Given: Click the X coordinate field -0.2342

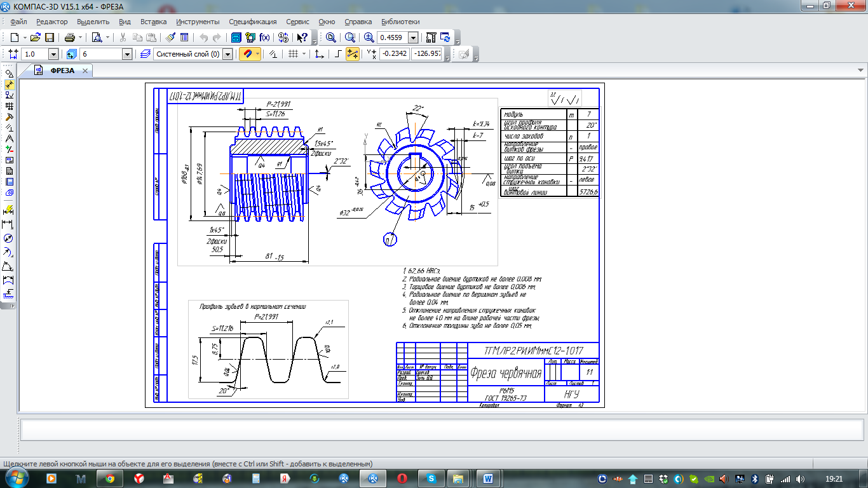Looking at the screenshot, I should click(394, 54).
